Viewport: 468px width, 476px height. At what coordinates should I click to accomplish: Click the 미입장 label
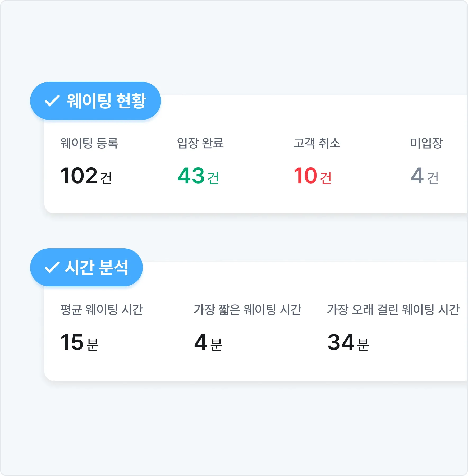(426, 143)
